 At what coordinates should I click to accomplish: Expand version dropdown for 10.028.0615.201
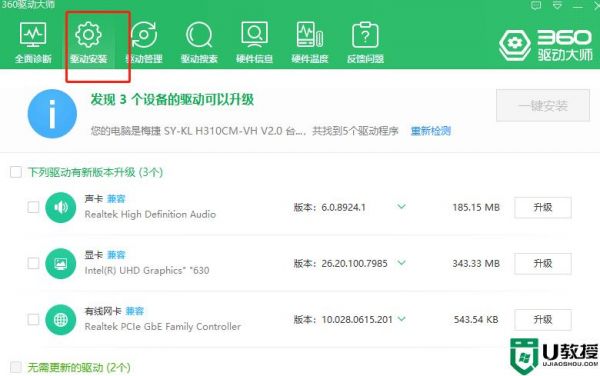coord(401,319)
